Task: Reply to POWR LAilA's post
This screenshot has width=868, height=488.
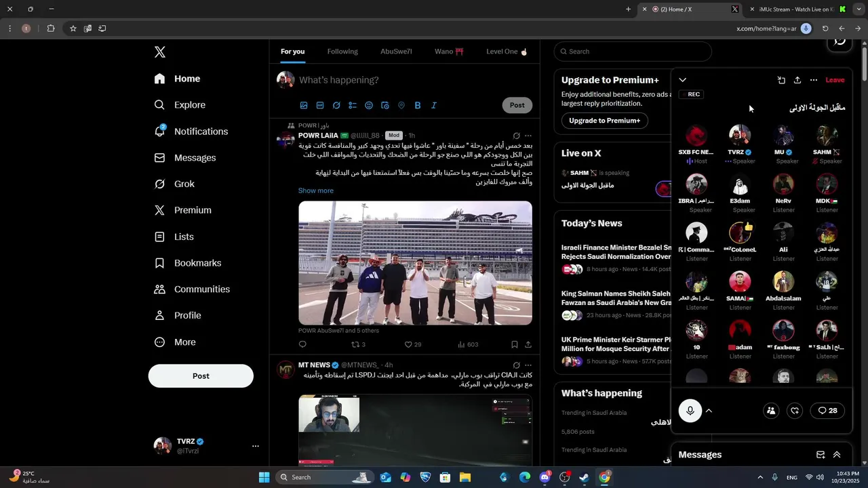Action: click(x=302, y=344)
